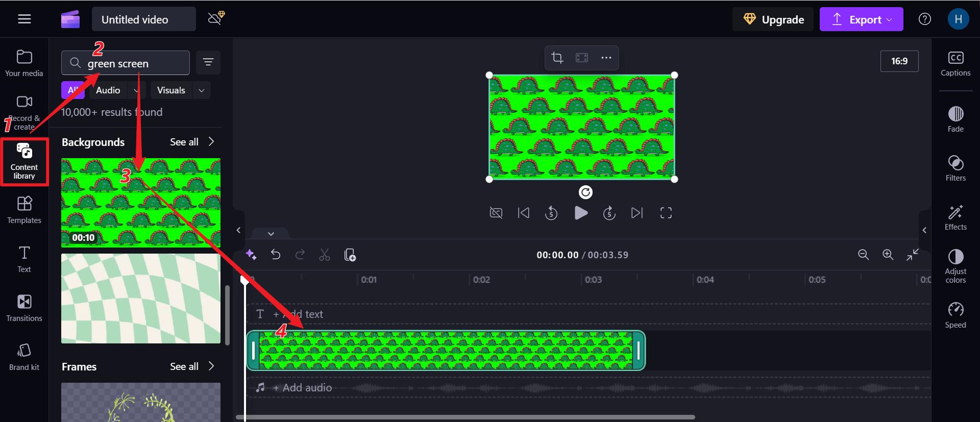
Task: Select the dinosaur green screen background thumbnail
Action: tap(141, 203)
